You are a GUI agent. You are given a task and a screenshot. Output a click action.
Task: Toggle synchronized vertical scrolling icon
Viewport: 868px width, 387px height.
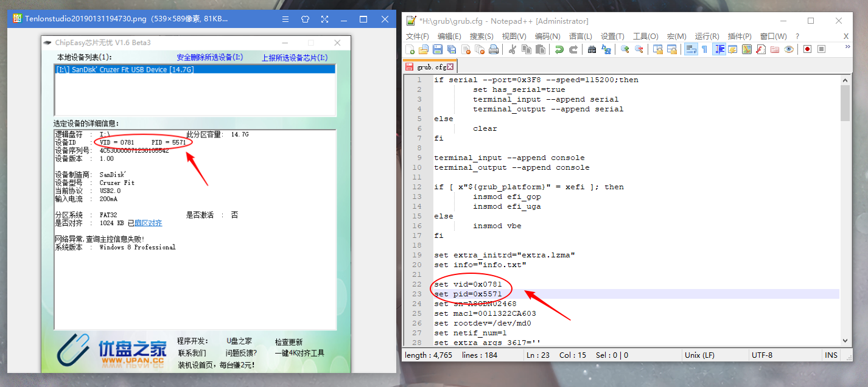(x=657, y=49)
